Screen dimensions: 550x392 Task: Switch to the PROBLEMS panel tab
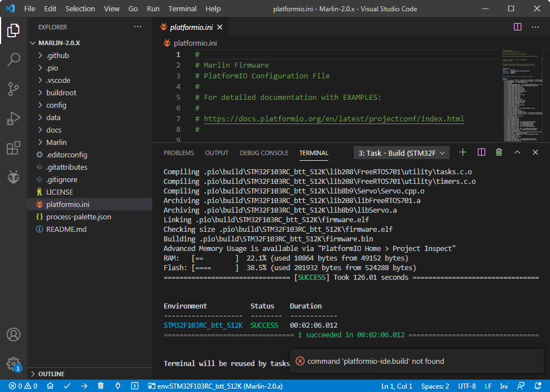pyautogui.click(x=178, y=153)
